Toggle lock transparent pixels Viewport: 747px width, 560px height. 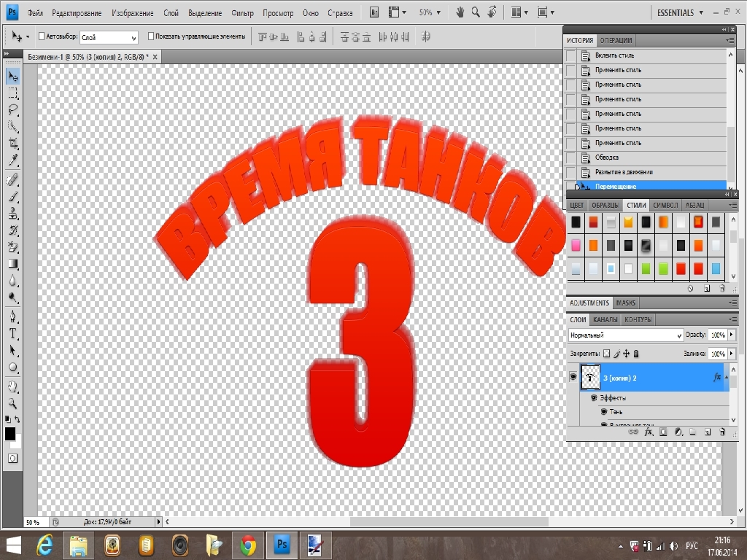tap(606, 354)
